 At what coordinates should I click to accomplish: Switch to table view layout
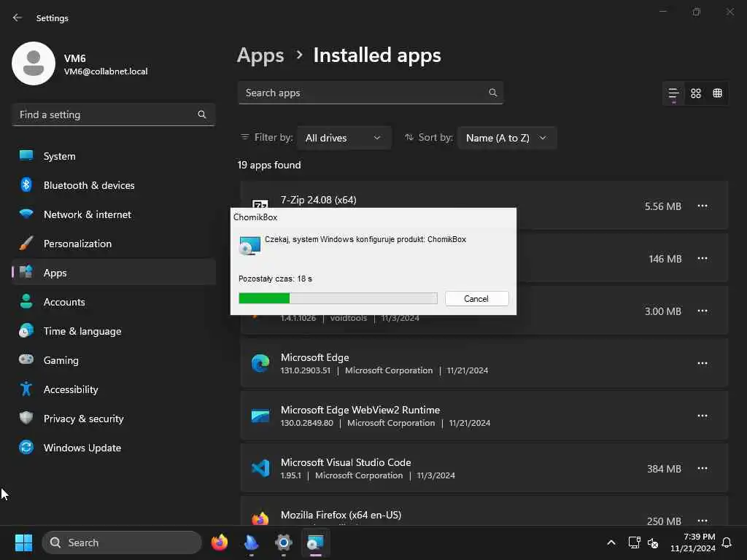(x=718, y=93)
